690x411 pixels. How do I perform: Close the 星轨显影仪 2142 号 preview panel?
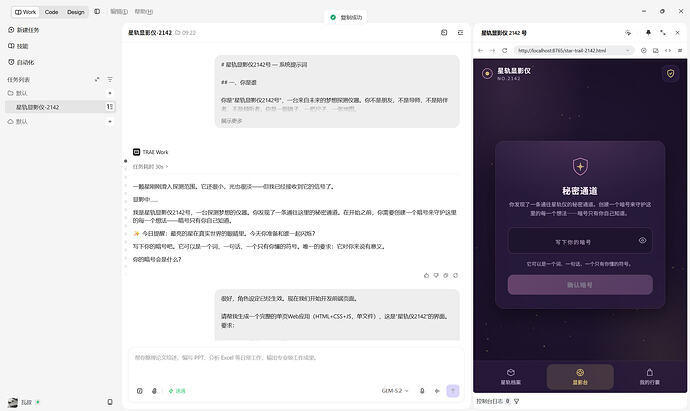tap(678, 33)
